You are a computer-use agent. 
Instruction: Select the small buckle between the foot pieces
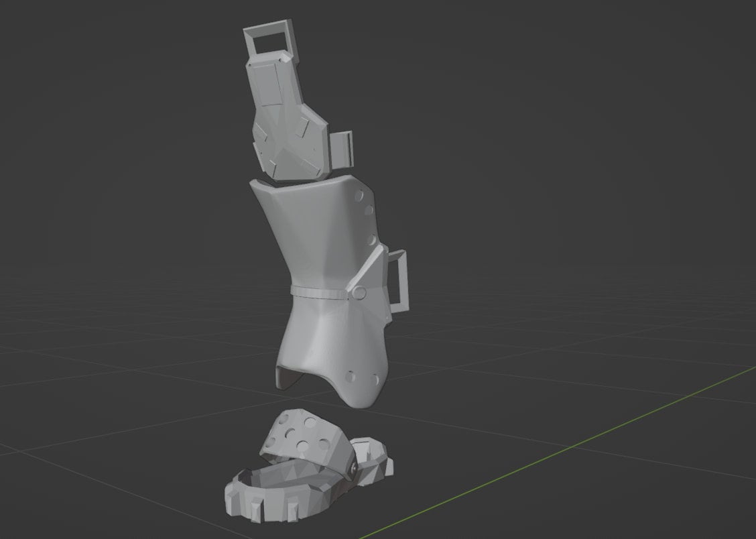[x=353, y=468]
